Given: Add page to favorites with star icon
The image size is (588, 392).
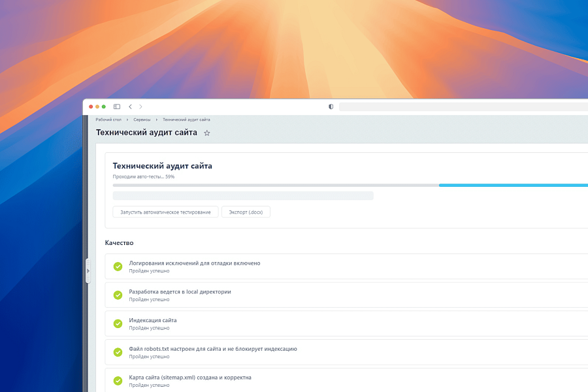Looking at the screenshot, I should tap(206, 133).
